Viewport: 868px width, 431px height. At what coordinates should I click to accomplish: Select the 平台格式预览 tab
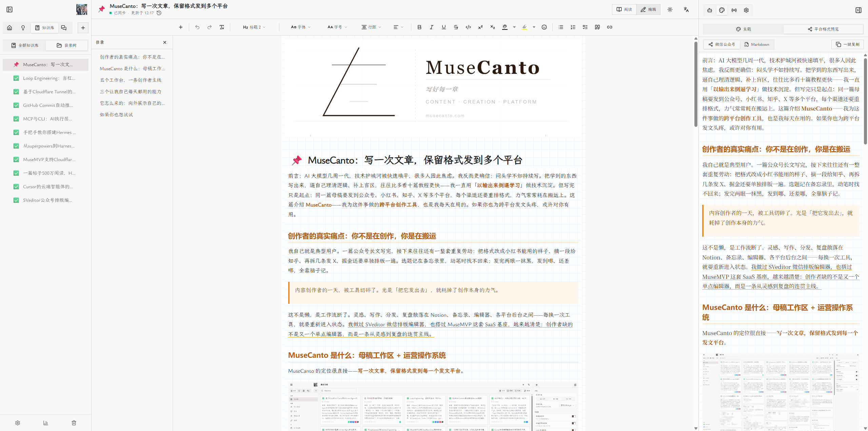[823, 29]
